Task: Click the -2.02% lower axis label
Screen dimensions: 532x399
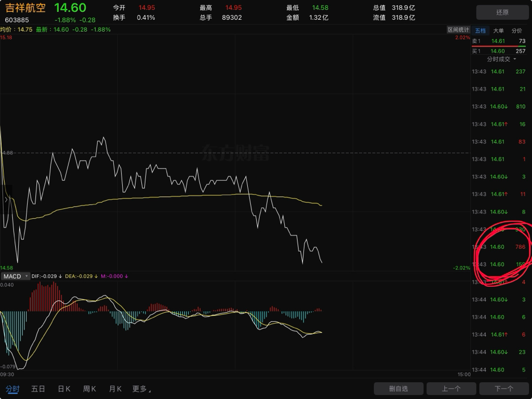Action: 461,268
